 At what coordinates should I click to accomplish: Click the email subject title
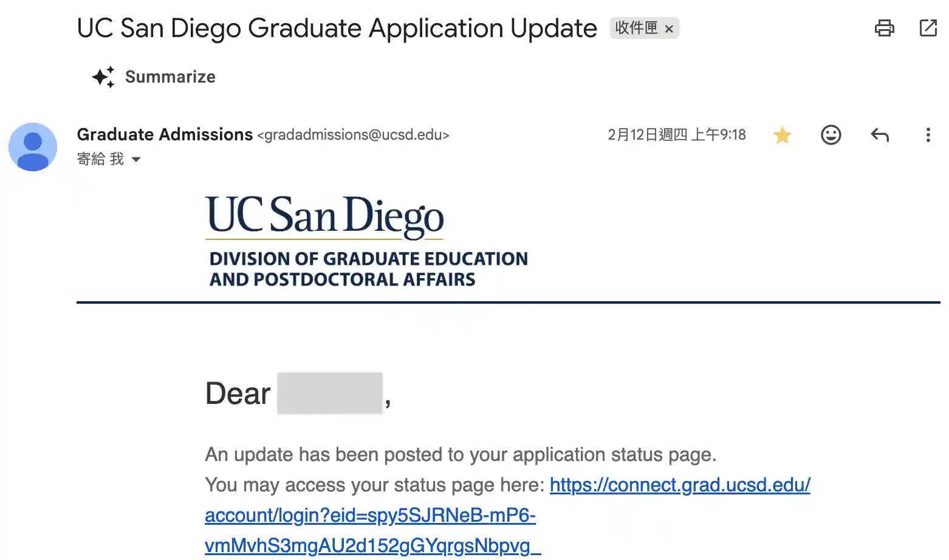337,29
